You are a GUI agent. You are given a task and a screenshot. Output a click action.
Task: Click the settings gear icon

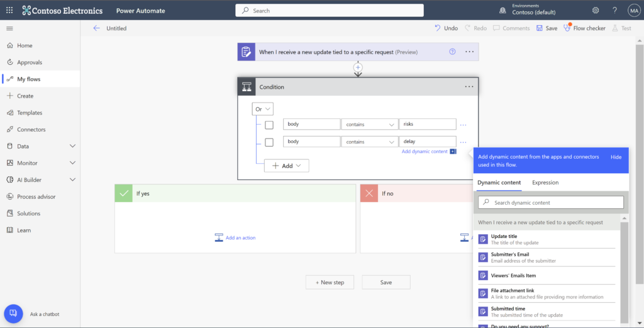tap(596, 10)
